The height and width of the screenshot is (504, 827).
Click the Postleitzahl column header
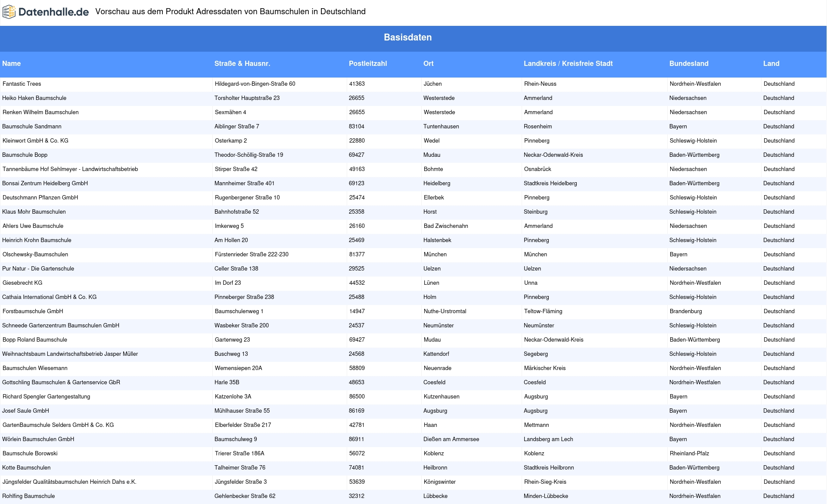click(368, 64)
